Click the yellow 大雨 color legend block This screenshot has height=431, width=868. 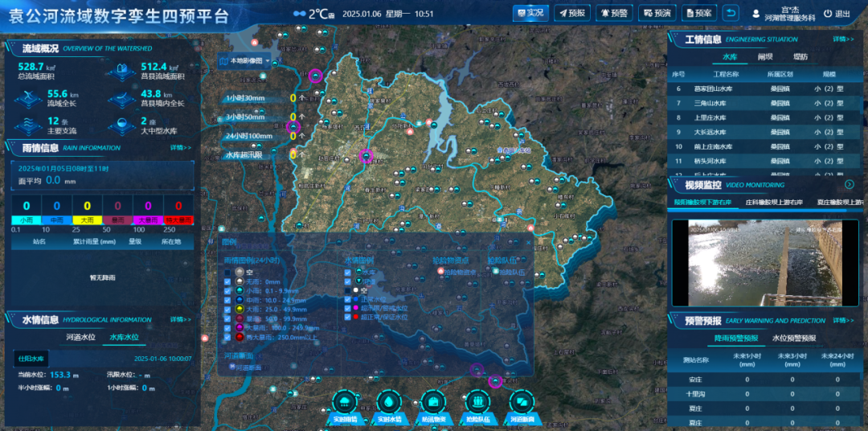(x=86, y=220)
